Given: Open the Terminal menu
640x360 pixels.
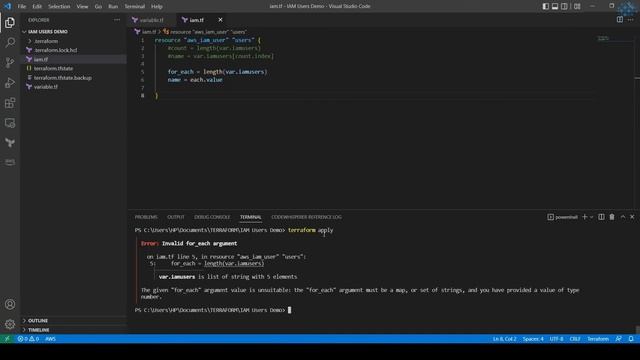Looking at the screenshot, I should (x=135, y=6).
